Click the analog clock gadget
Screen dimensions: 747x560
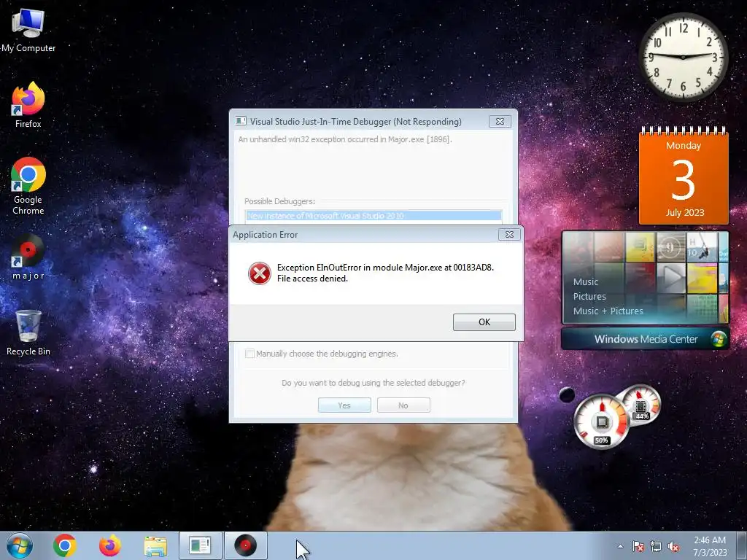coord(683,57)
